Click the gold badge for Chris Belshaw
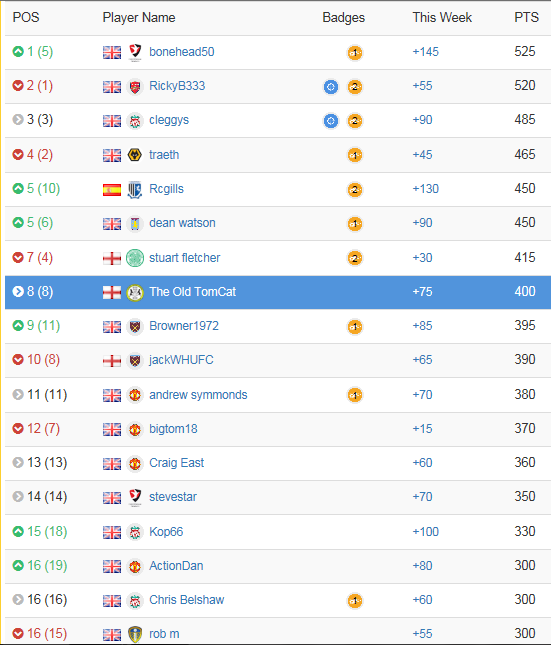Image resolution: width=551 pixels, height=645 pixels. click(x=355, y=601)
